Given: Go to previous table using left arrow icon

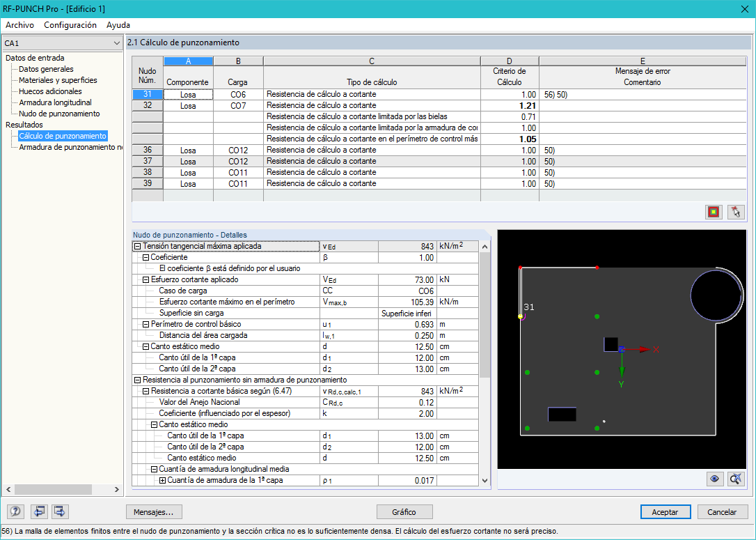Looking at the screenshot, I should pos(39,511).
